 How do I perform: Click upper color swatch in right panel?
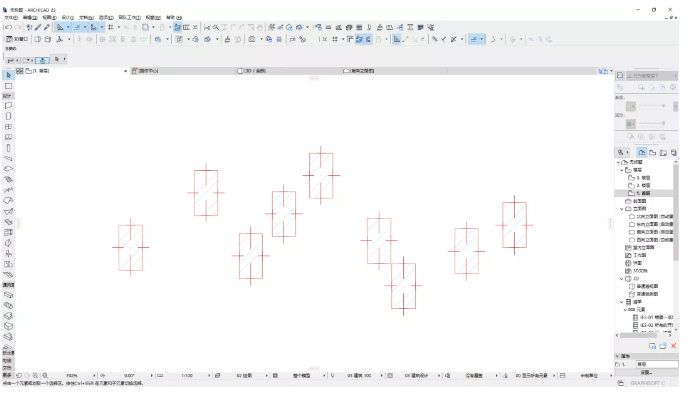(x=631, y=106)
